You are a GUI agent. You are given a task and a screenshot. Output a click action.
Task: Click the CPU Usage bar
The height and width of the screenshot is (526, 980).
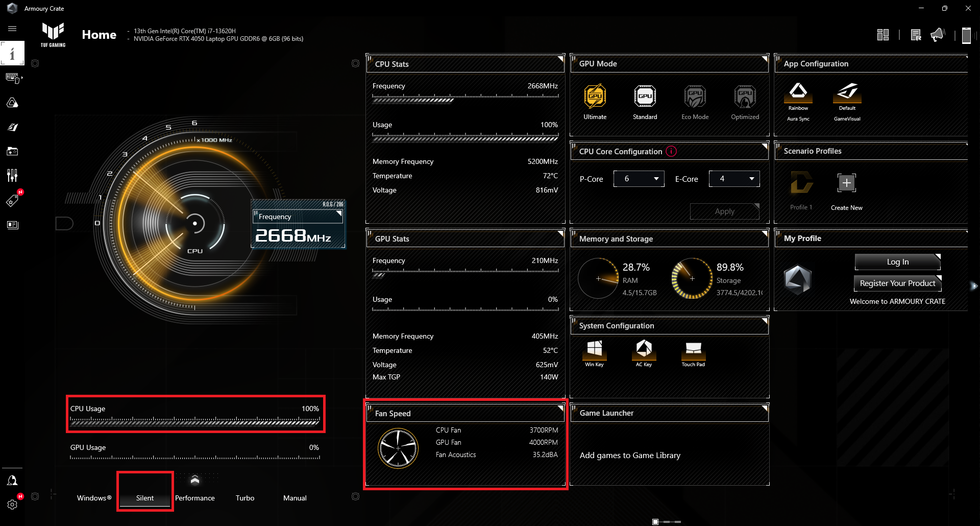tap(195, 421)
